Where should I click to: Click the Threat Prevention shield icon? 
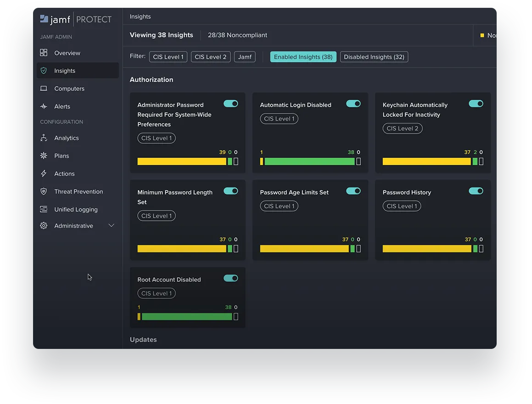click(x=44, y=191)
